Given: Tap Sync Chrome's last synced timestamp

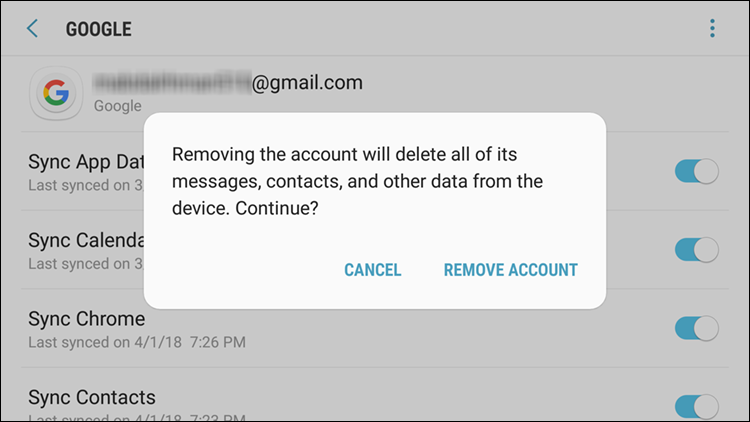Looking at the screenshot, I should coord(137,342).
